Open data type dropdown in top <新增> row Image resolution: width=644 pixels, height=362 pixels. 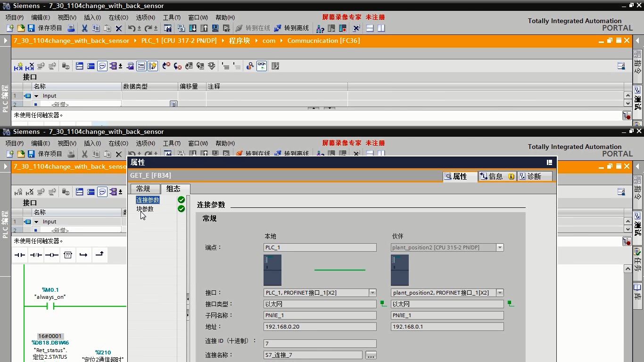[x=173, y=104]
